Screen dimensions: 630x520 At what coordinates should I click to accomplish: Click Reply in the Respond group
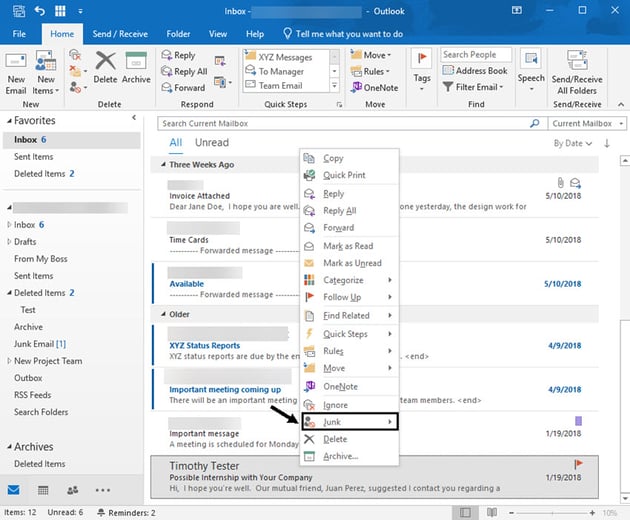pos(178,55)
